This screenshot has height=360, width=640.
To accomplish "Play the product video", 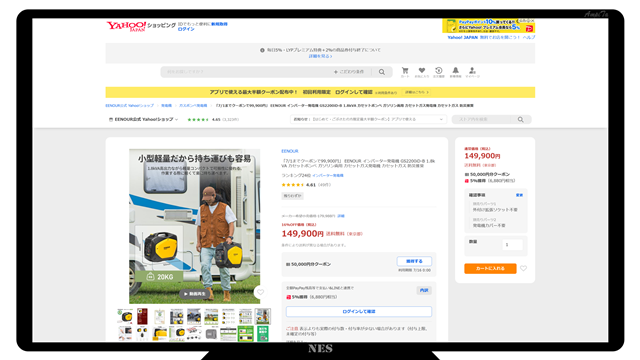I will (194, 294).
